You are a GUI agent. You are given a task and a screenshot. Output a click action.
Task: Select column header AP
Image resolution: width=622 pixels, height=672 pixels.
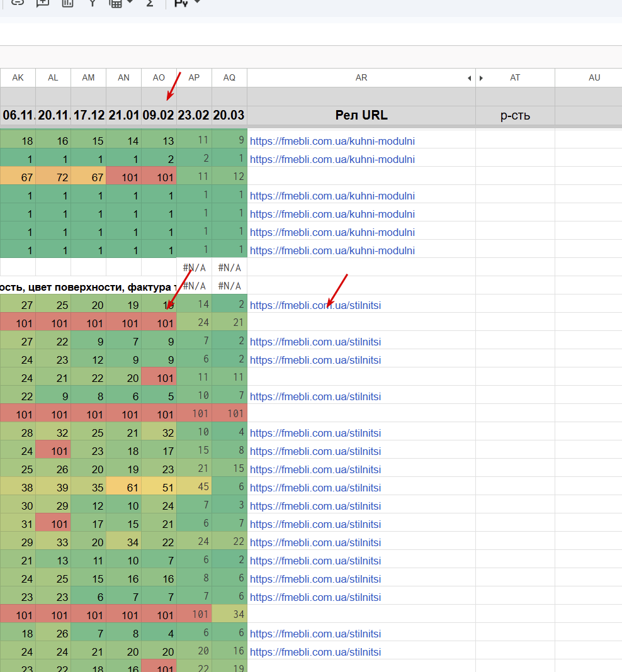[194, 77]
